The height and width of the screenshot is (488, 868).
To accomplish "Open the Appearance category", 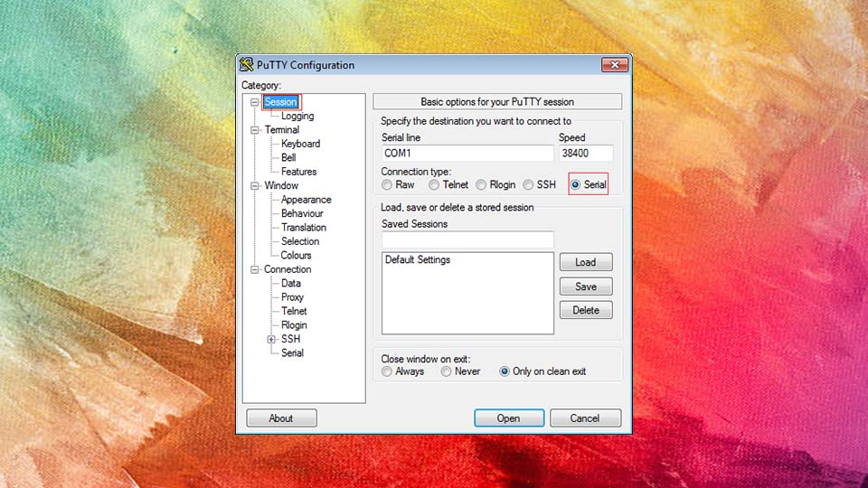I will tap(307, 200).
